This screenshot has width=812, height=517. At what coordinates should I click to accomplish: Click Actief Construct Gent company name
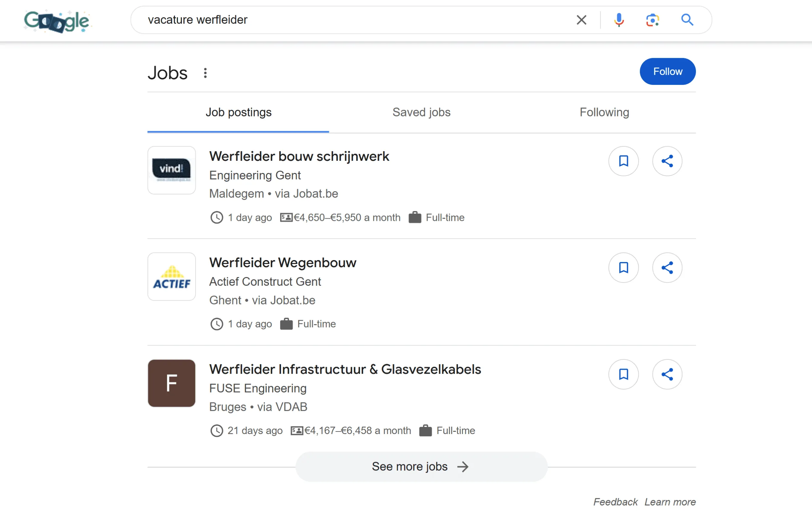[265, 282]
